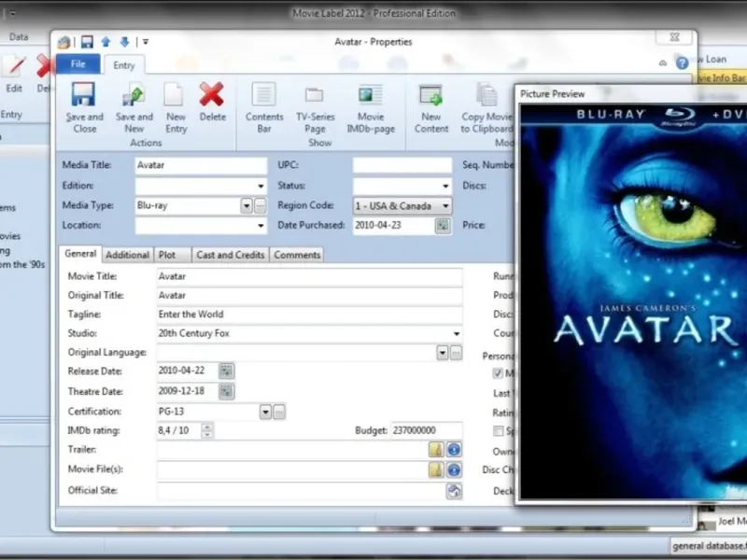Play the Trailer with the blue icon
747x560 pixels.
click(x=454, y=450)
